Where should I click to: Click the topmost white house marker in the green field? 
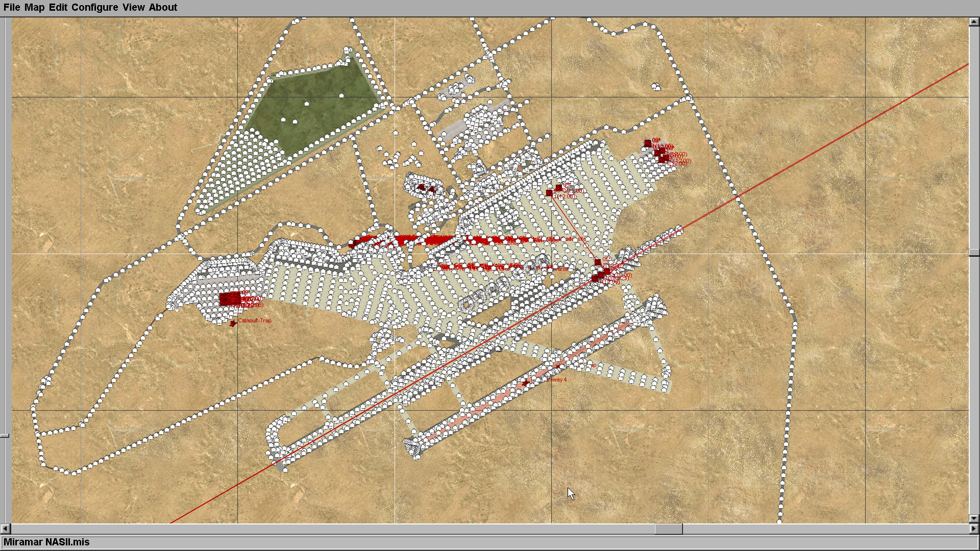pos(341,95)
